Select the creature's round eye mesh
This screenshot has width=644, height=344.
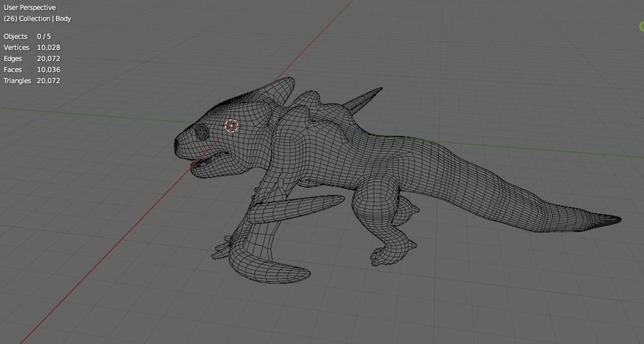coord(202,132)
